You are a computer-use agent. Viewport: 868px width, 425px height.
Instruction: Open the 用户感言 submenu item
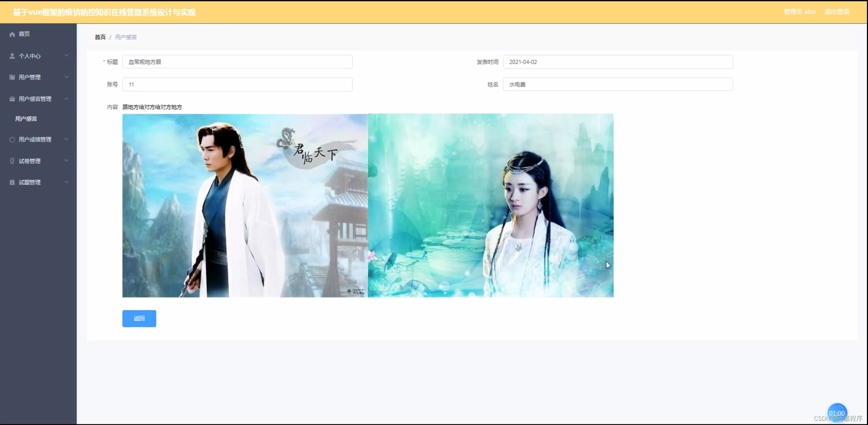(26, 119)
